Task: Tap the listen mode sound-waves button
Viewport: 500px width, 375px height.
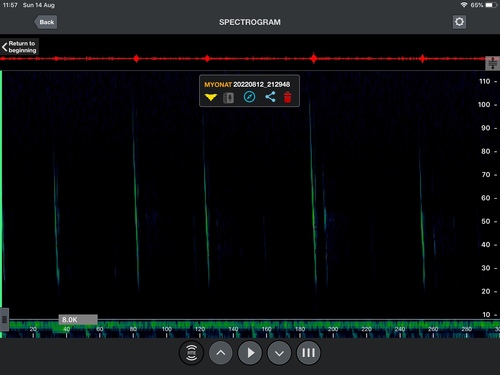Action: pos(191,353)
